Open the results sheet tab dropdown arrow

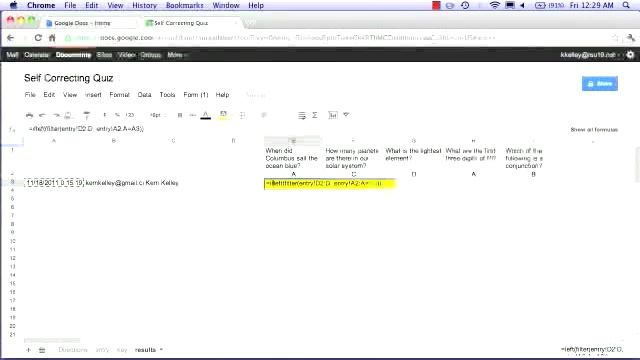pyautogui.click(x=161, y=350)
